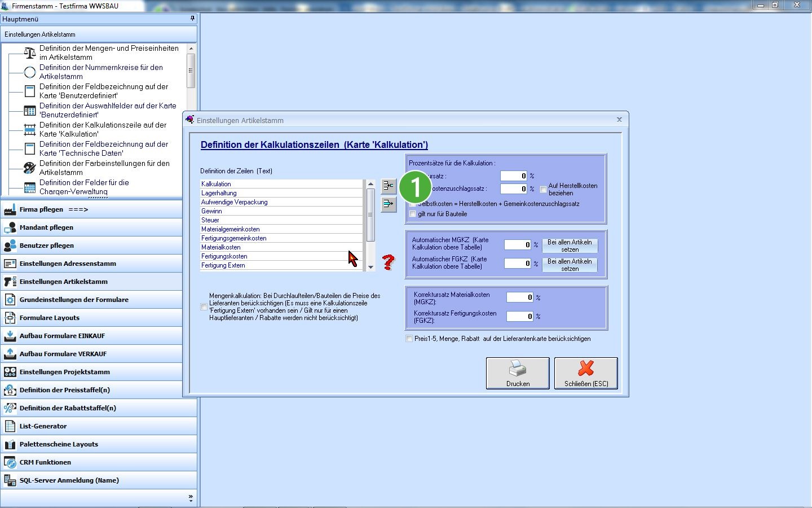Click the factory icon for Firma pflegen
The width and height of the screenshot is (812, 508).
10,209
